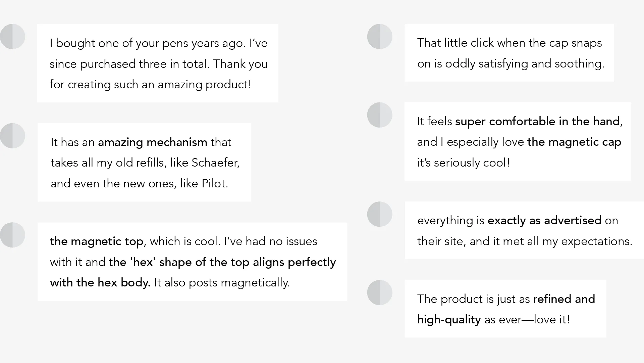This screenshot has height=363, width=644.
Task: Select the avatar next to the 'little click' review
Action: click(380, 37)
